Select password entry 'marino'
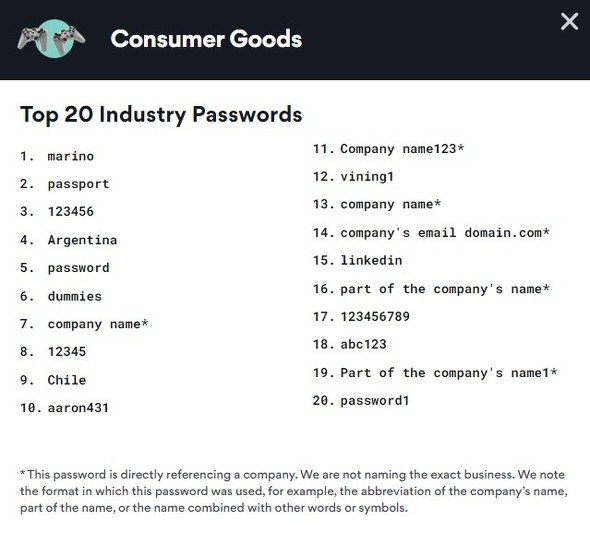590x556 pixels. 70,156
